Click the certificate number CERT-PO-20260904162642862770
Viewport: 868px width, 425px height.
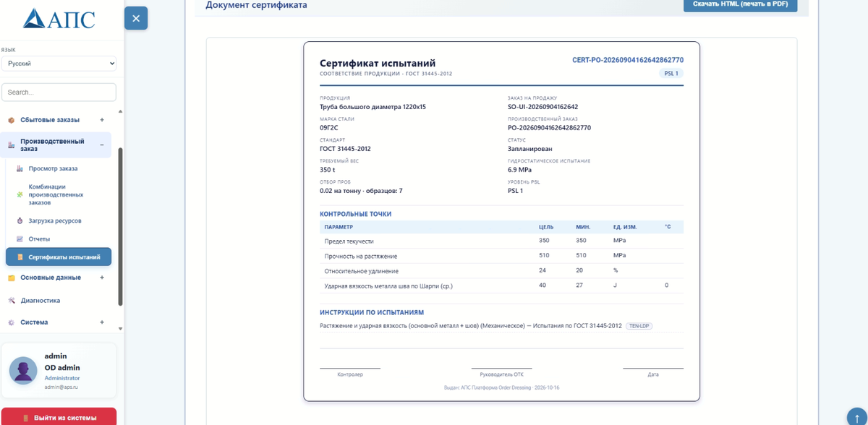[628, 60]
